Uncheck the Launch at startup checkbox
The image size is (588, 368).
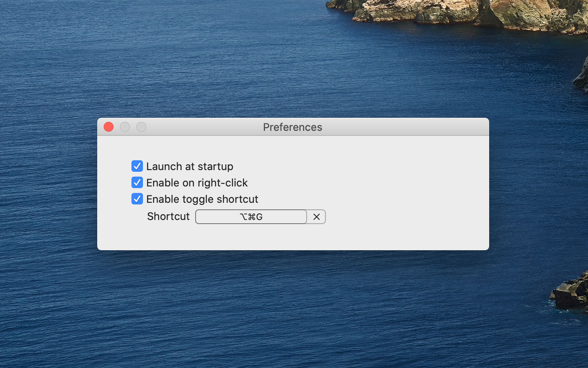(137, 166)
